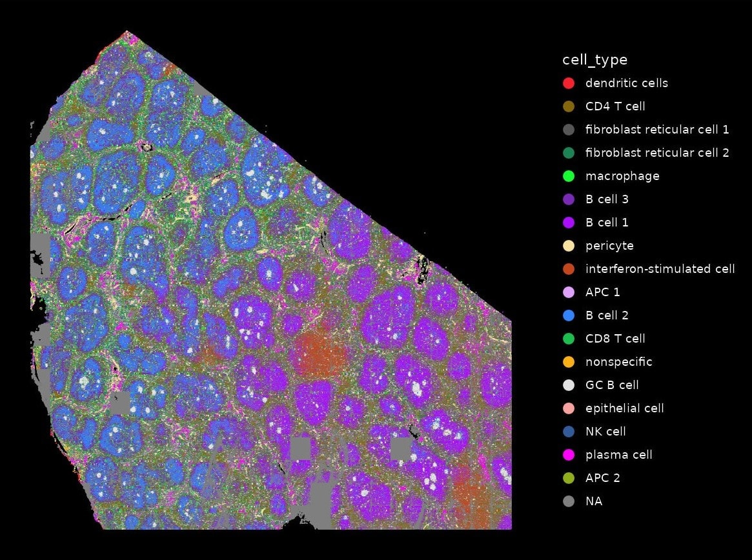Select the "NK cell" legend label
The image size is (752, 560).
[x=605, y=432]
